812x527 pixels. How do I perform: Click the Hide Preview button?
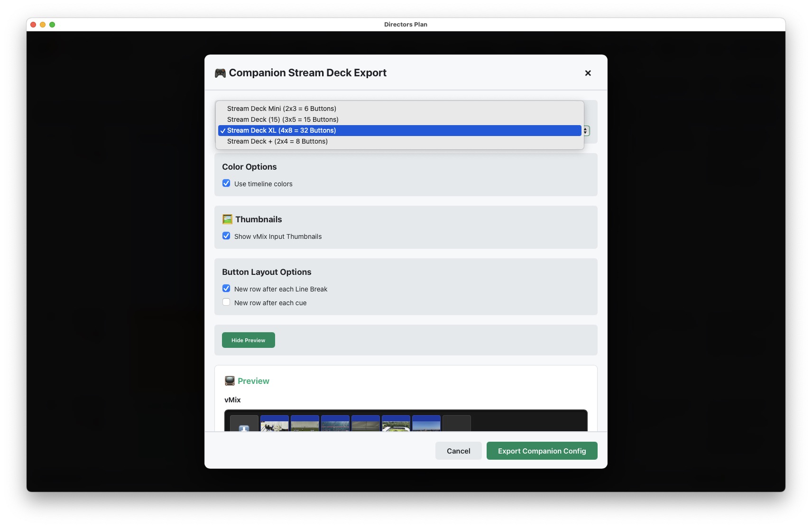tap(248, 340)
